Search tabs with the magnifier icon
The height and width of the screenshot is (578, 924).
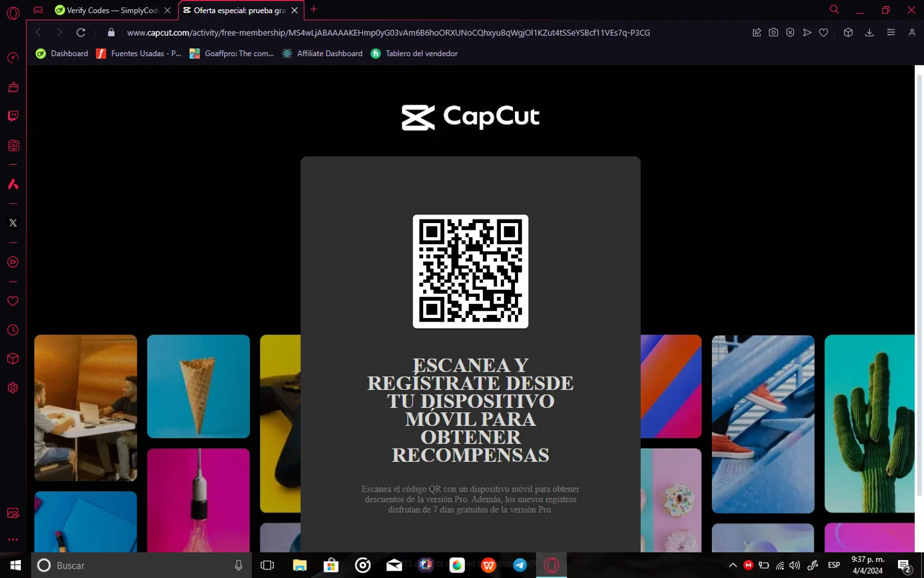tap(834, 9)
